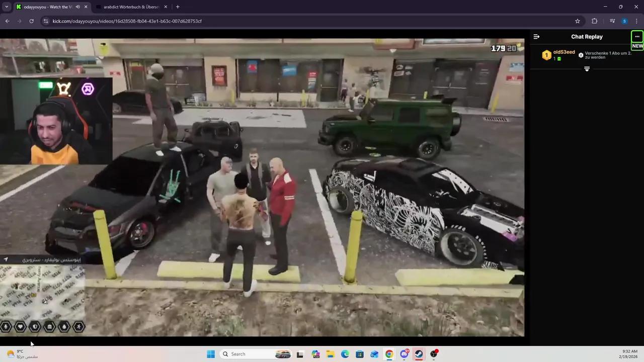Click the 'Verschenke 1 Abo um 2. zu werden' text
The image size is (644, 362).
click(608, 55)
